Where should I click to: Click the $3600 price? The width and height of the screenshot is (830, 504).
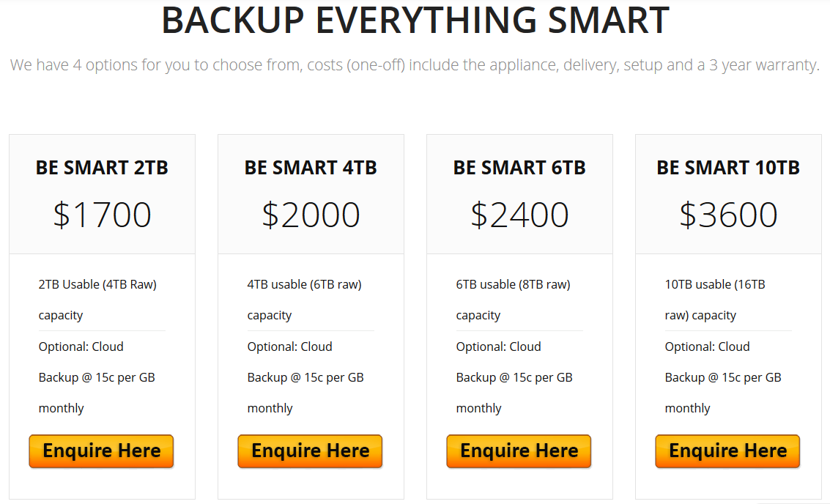click(728, 215)
